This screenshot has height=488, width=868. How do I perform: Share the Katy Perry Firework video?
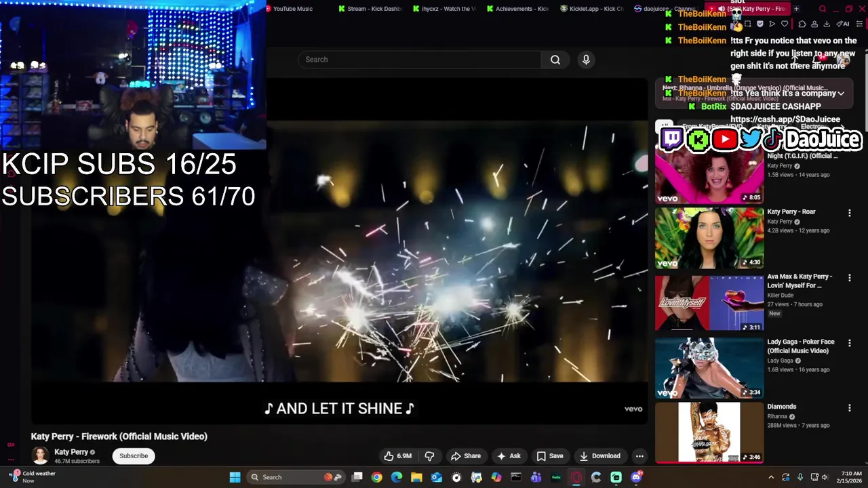[x=466, y=456]
